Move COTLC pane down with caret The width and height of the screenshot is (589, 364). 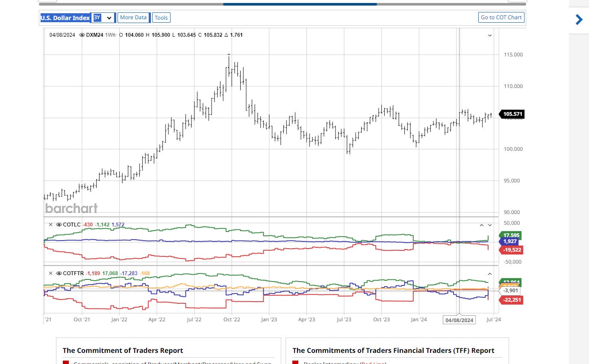(x=490, y=225)
